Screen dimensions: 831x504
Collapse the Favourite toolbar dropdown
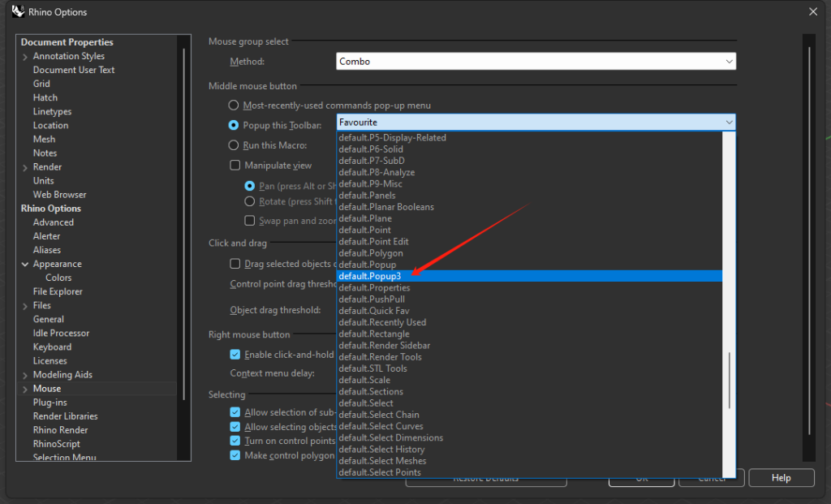[x=730, y=123]
